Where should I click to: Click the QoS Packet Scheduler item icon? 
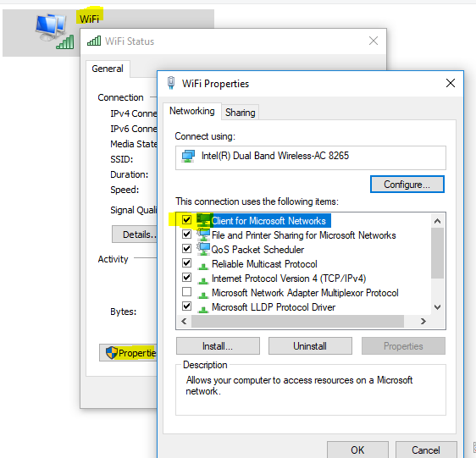point(203,249)
